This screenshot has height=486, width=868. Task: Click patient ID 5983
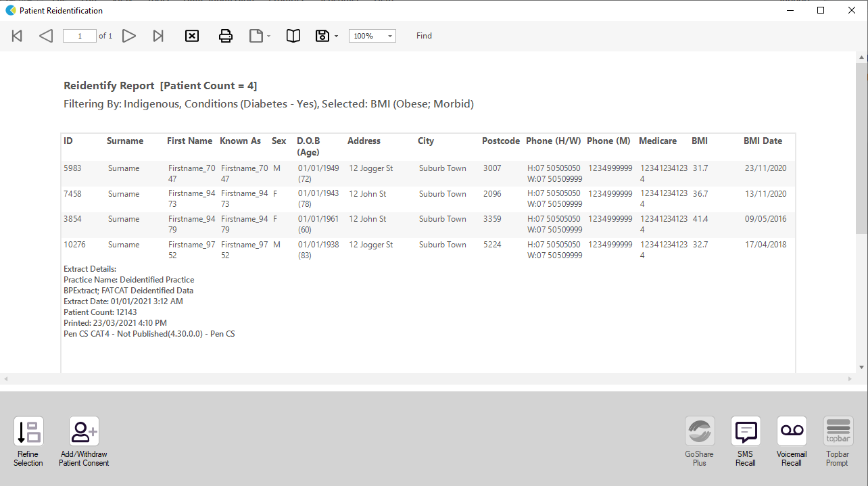click(72, 168)
